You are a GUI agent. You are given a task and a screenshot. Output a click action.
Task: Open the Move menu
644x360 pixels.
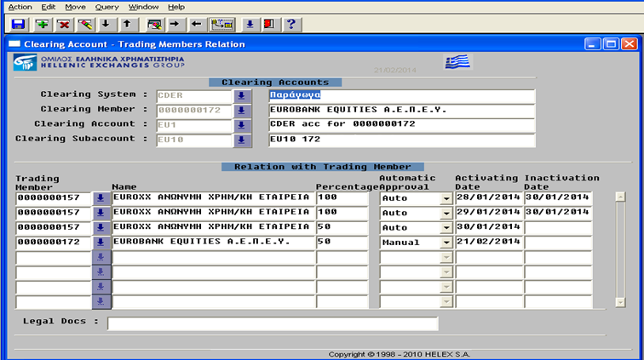point(75,7)
